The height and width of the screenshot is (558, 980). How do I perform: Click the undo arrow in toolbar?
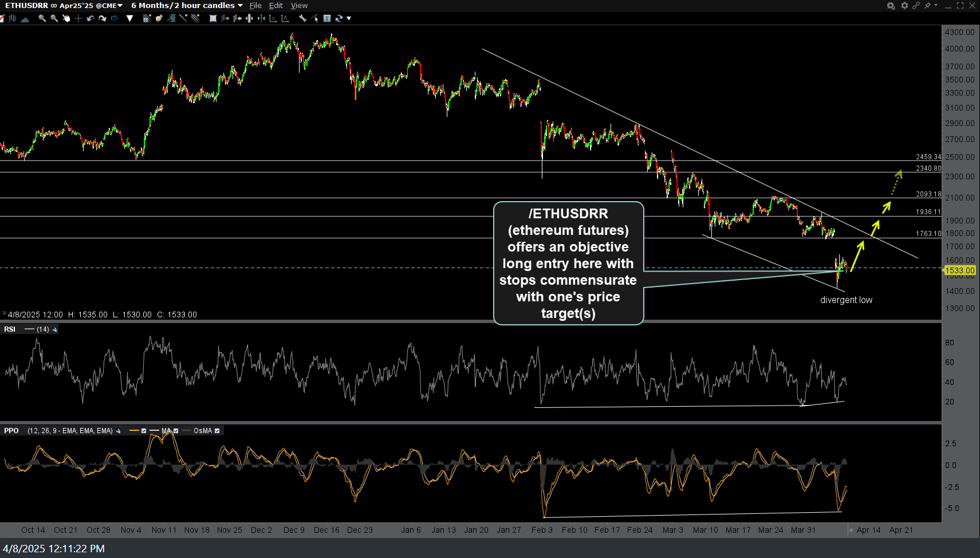click(90, 18)
